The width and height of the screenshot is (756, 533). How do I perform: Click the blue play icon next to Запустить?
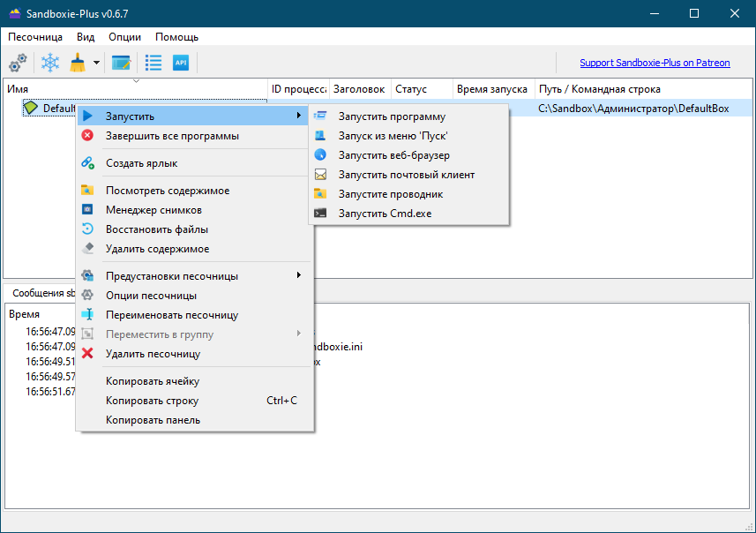(x=87, y=116)
